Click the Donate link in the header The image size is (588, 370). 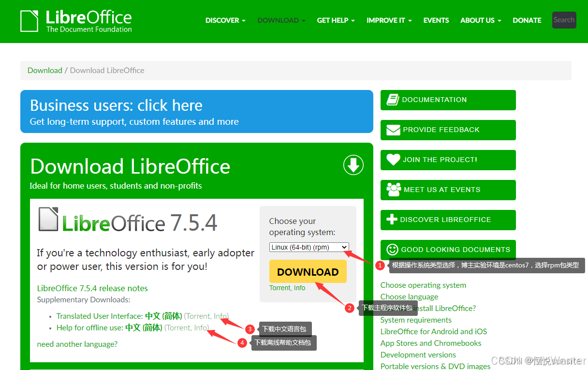coord(527,20)
